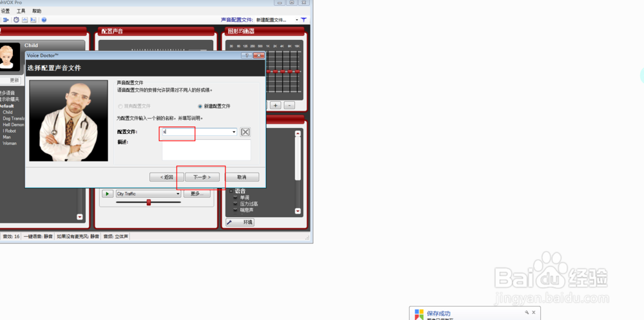Select Hell Demon voice in list
The width and height of the screenshot is (644, 320).
tap(14, 124)
